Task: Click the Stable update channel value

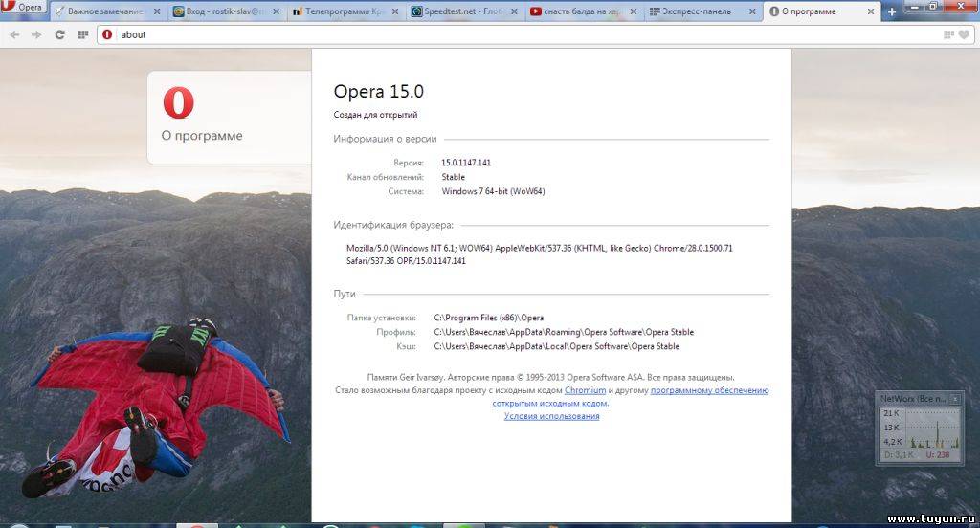Action: (x=453, y=177)
